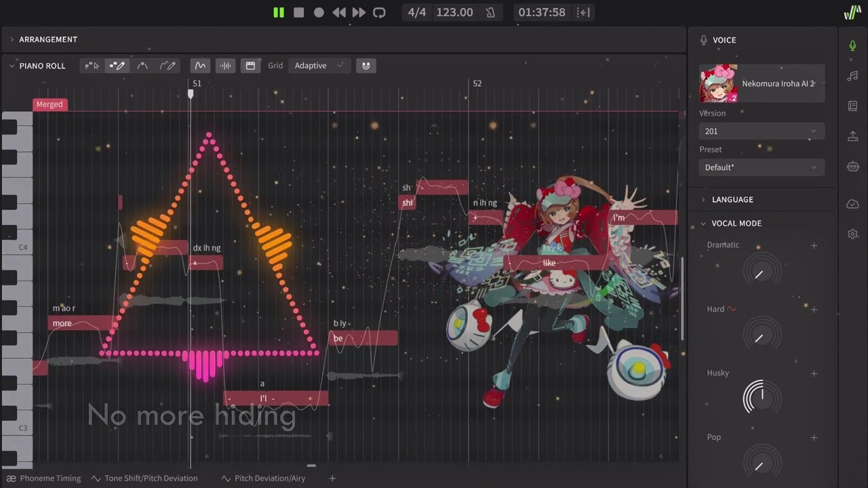Click the Hard vocal mode knob

pyautogui.click(x=762, y=335)
